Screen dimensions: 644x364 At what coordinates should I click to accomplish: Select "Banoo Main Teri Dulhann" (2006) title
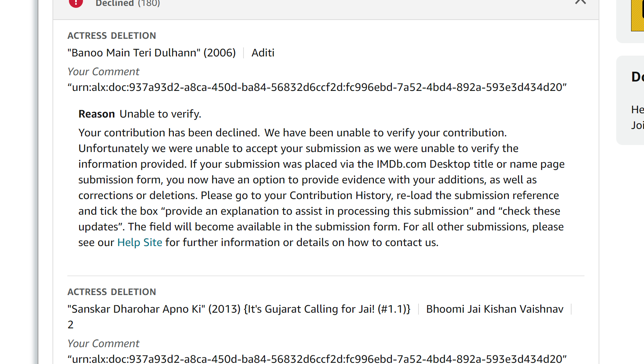(x=152, y=53)
